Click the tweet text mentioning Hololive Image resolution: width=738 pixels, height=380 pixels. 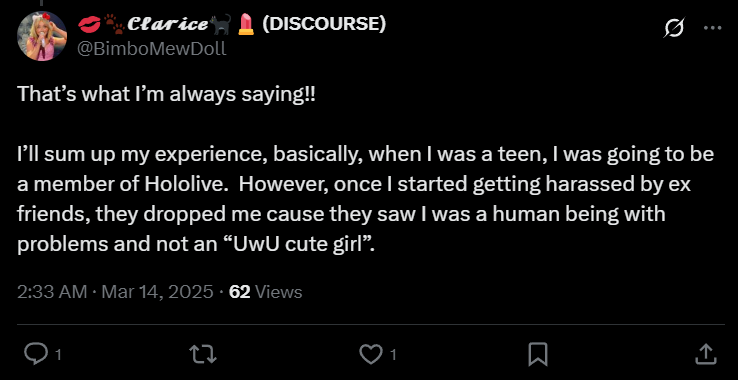pos(365,200)
